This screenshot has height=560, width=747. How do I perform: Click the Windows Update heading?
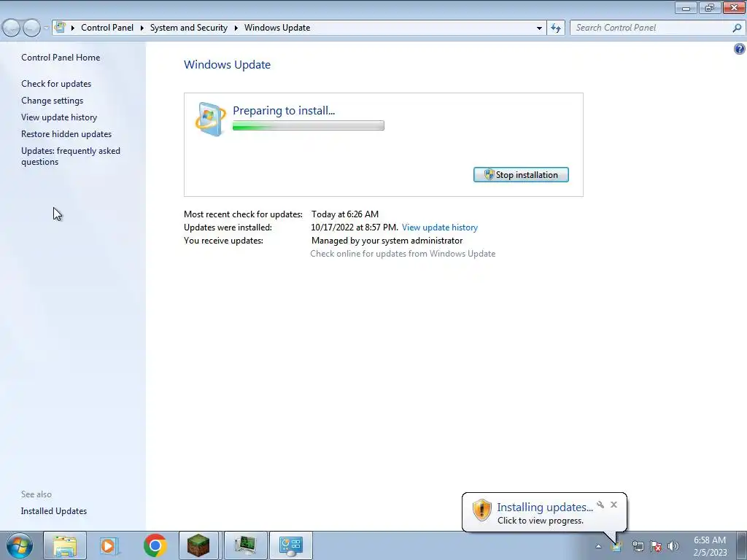click(x=228, y=65)
